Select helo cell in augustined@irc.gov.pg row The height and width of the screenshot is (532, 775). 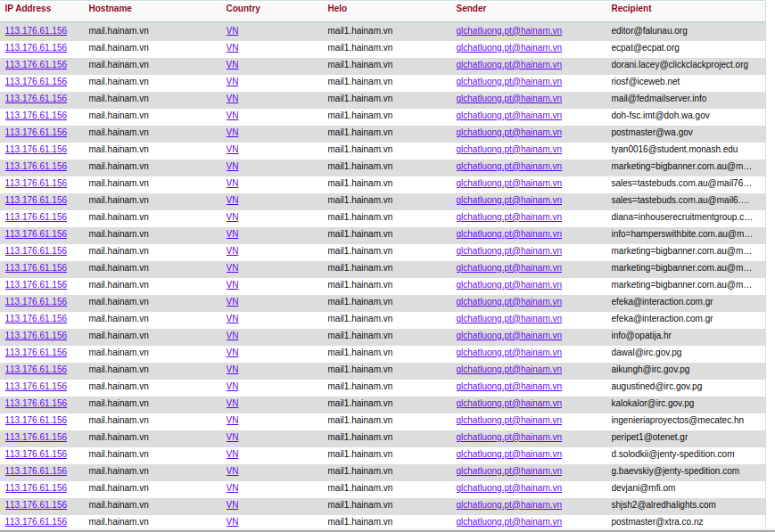click(359, 386)
